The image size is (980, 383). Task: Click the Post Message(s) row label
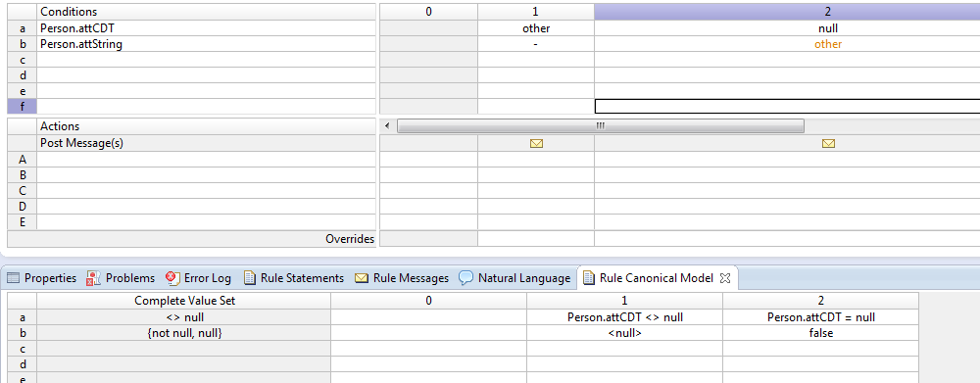(x=207, y=143)
